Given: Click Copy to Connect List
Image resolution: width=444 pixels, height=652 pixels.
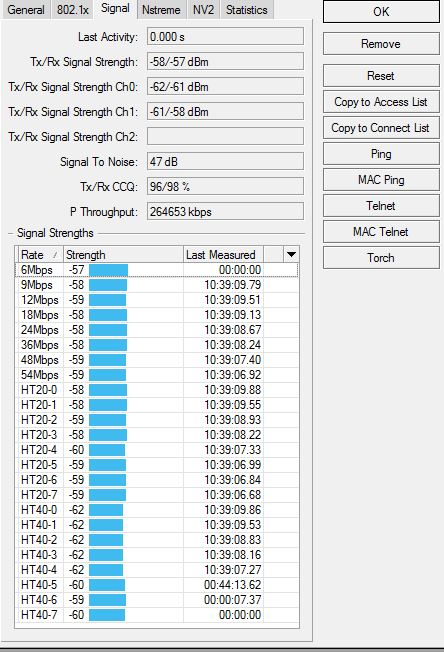Looking at the screenshot, I should pyautogui.click(x=381, y=128).
